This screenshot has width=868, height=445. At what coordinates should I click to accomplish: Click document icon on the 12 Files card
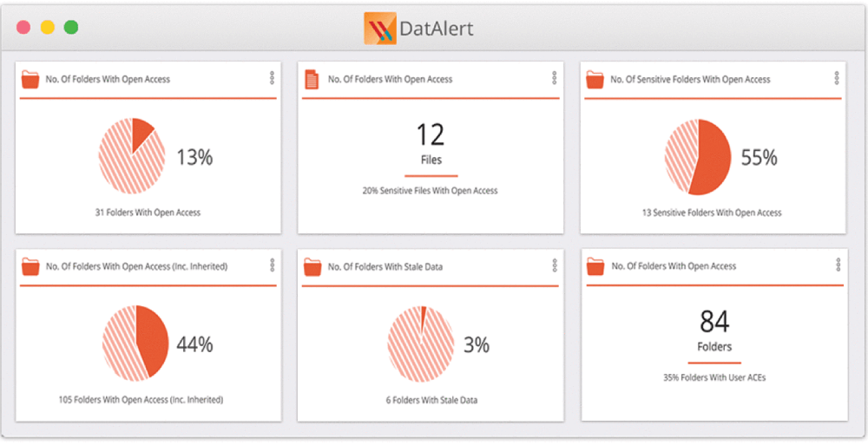[x=312, y=79]
